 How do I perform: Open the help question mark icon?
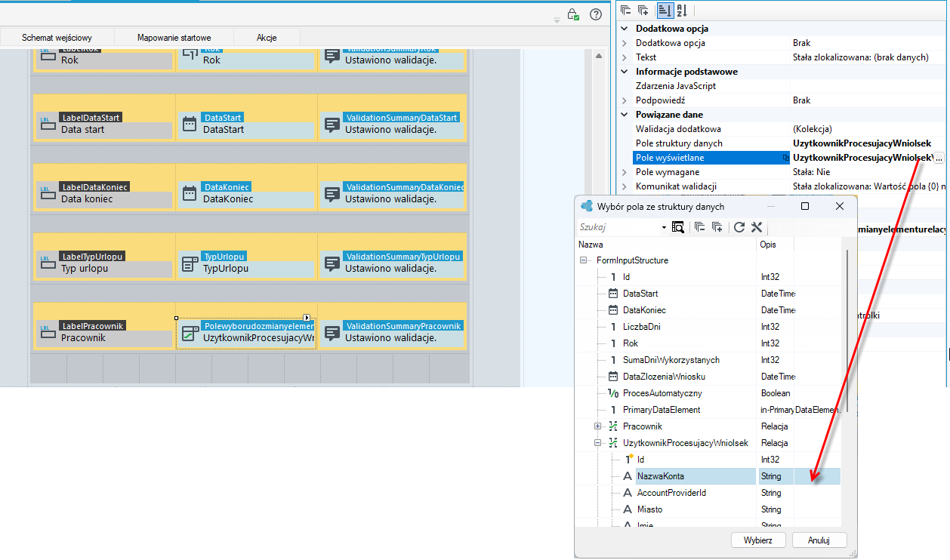tap(596, 14)
